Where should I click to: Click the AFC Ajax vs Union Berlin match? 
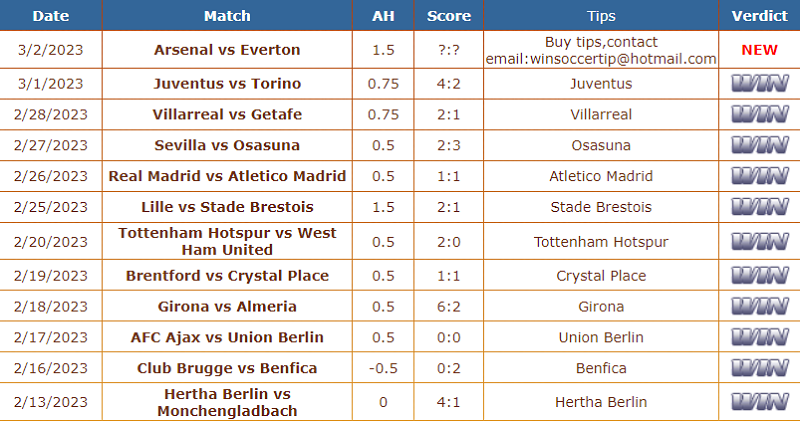point(227,337)
